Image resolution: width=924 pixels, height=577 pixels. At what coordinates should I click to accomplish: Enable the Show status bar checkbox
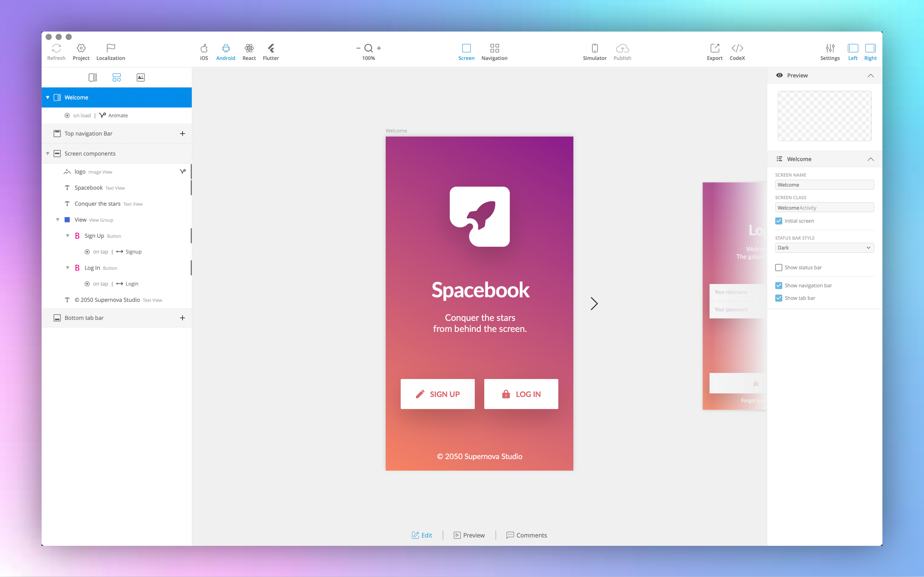(x=778, y=268)
